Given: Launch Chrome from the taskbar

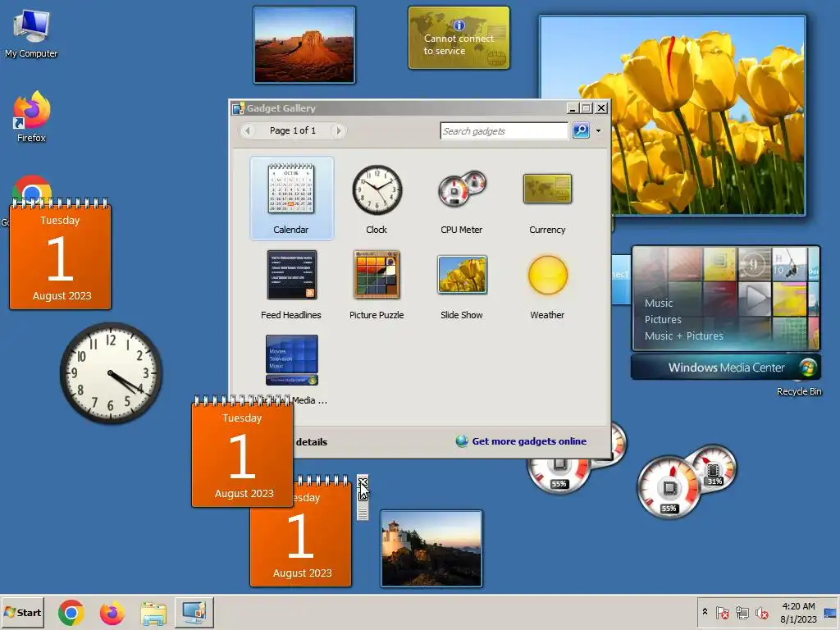Looking at the screenshot, I should 71,613.
